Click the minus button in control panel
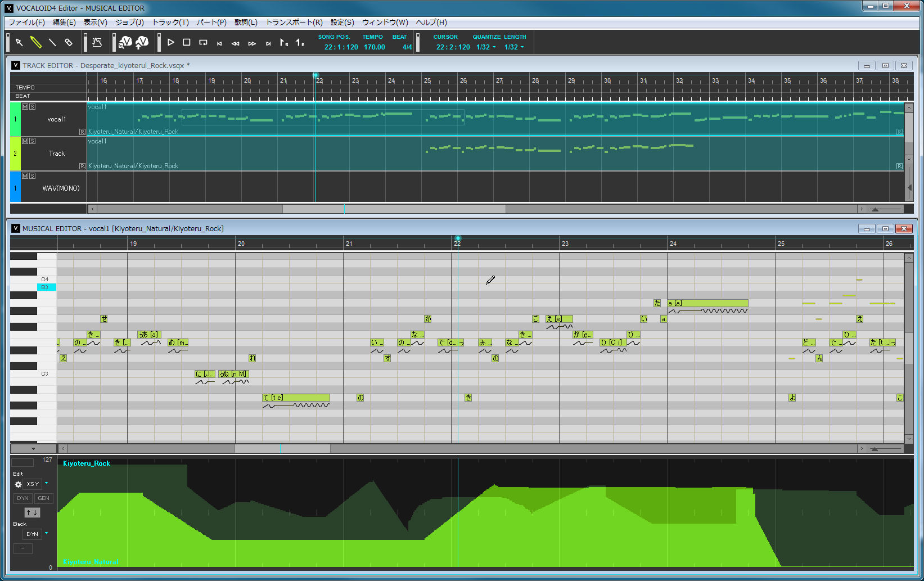The width and height of the screenshot is (924, 581). (22, 548)
